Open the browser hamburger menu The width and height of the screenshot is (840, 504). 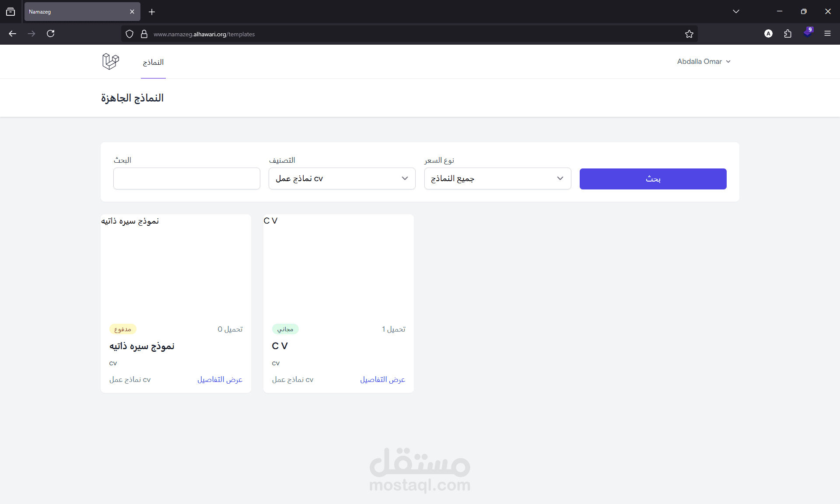[x=827, y=34]
